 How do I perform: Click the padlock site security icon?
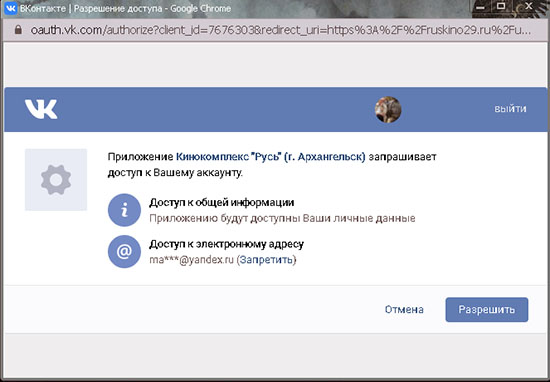(x=18, y=30)
